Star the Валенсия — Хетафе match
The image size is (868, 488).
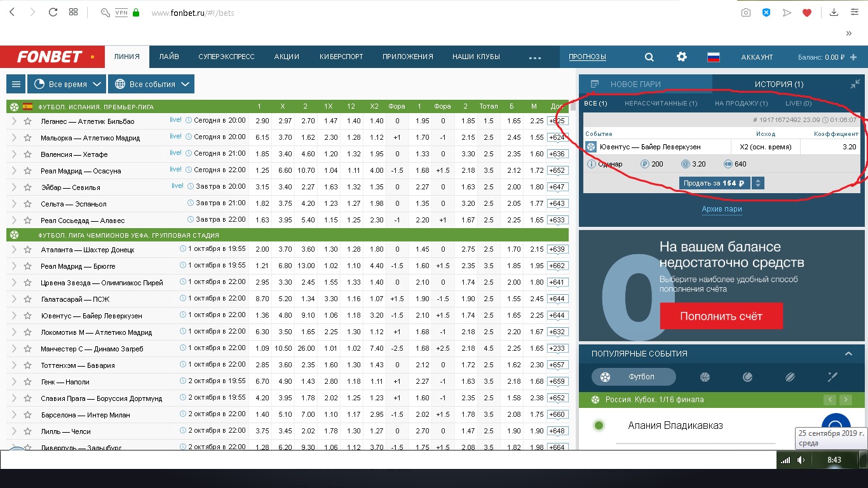(x=27, y=154)
